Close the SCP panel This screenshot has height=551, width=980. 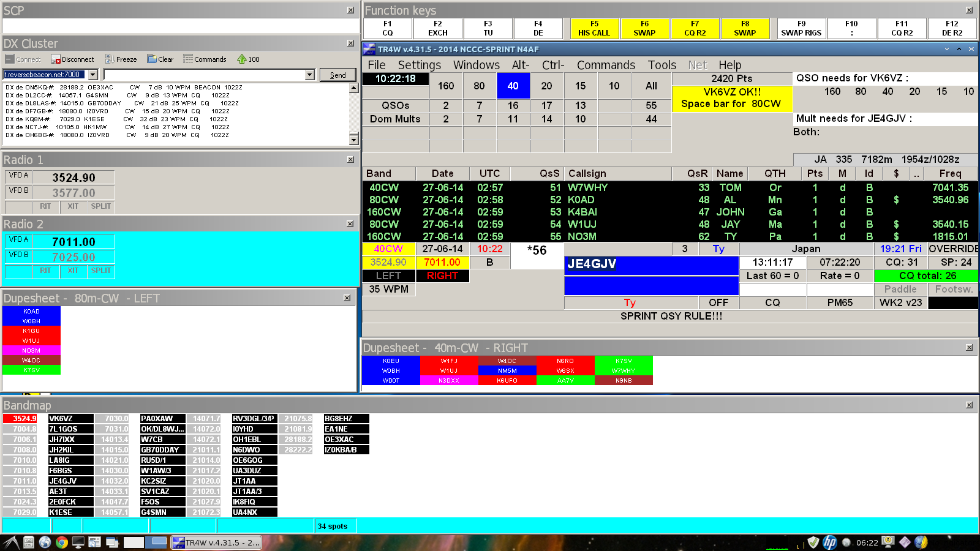[x=350, y=10]
